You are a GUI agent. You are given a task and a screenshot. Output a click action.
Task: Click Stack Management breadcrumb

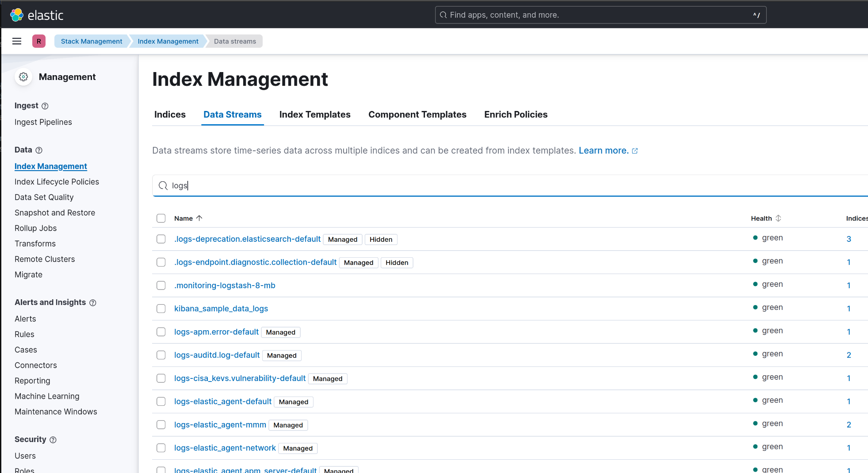pyautogui.click(x=92, y=41)
